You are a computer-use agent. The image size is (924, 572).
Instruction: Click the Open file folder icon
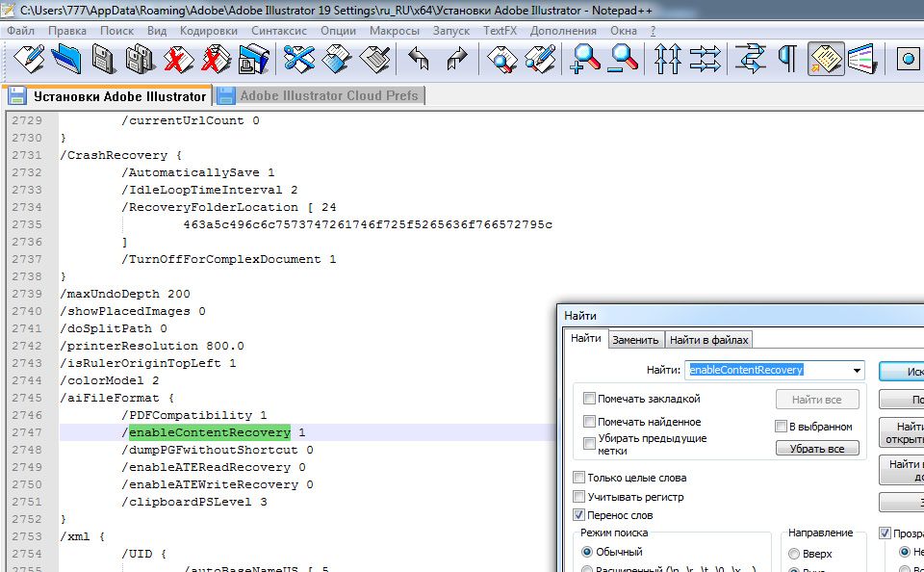click(x=66, y=59)
